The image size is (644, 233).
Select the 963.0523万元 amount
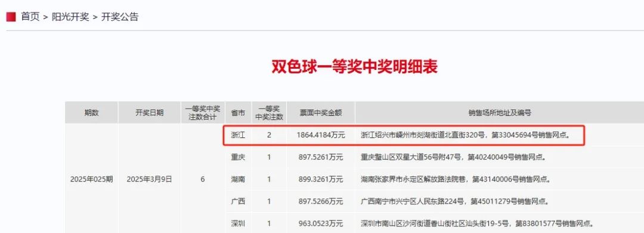[x=321, y=223]
